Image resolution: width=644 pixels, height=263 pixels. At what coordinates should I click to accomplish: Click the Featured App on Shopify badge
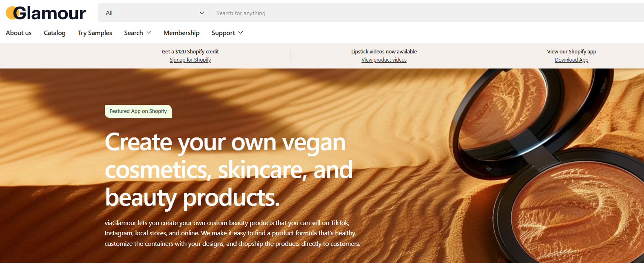138,111
